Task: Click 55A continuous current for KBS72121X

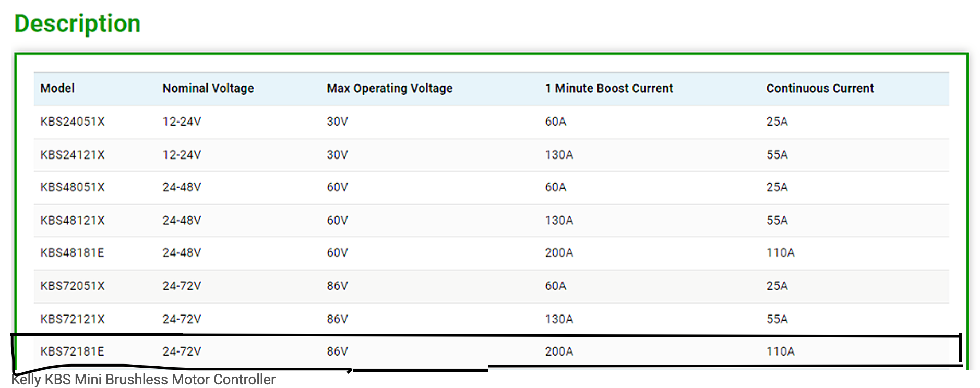Action: tap(777, 319)
